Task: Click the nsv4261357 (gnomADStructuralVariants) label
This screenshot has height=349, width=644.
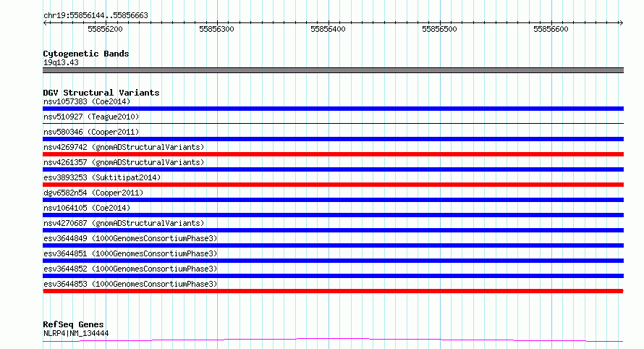Action: point(124,162)
